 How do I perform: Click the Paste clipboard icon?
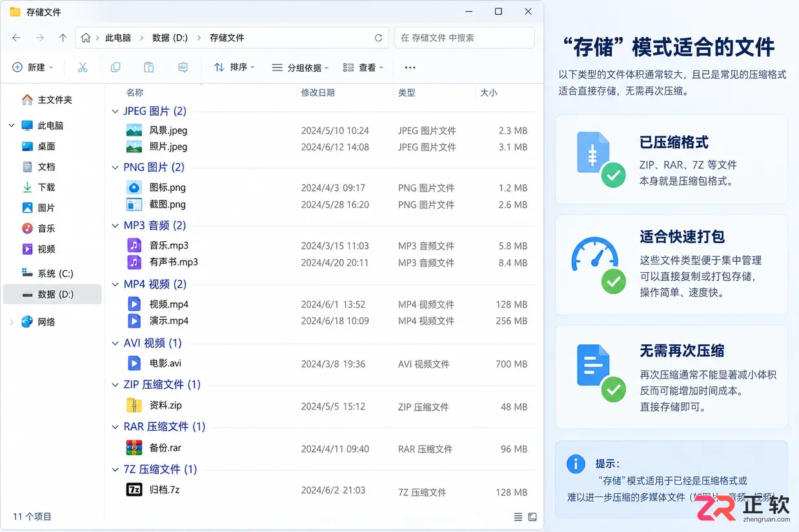[149, 67]
